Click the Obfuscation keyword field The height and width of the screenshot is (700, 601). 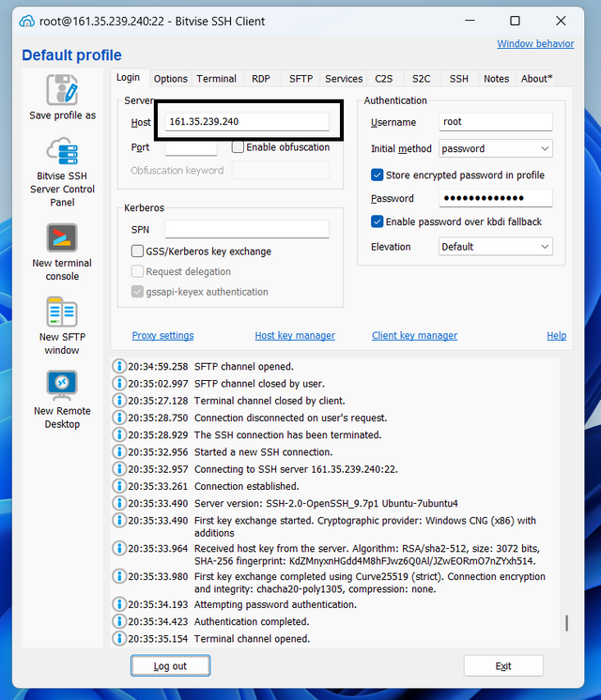[281, 170]
